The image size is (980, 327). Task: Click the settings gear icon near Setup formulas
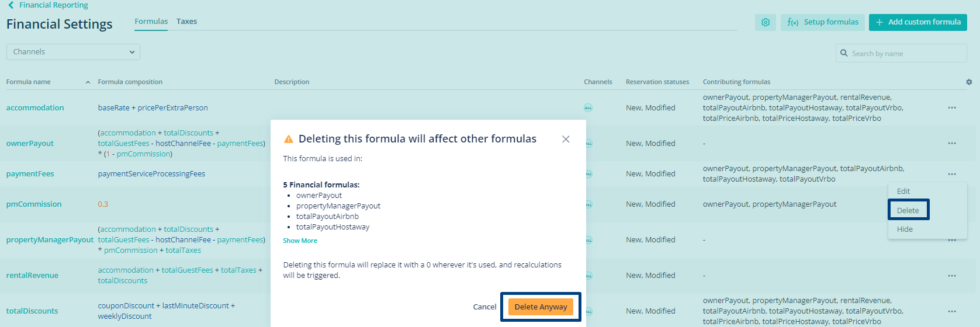(765, 22)
